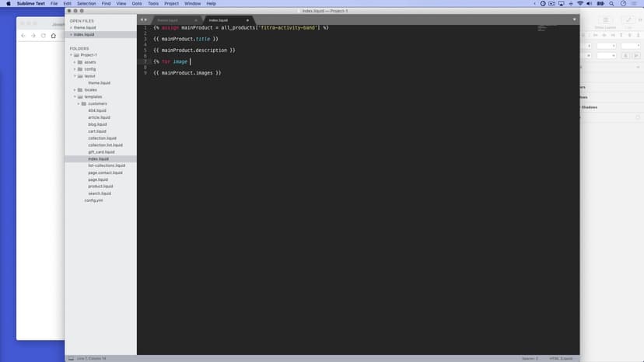This screenshot has height=362, width=644.
Task: Collapse the layout folder
Action: pyautogui.click(x=75, y=76)
